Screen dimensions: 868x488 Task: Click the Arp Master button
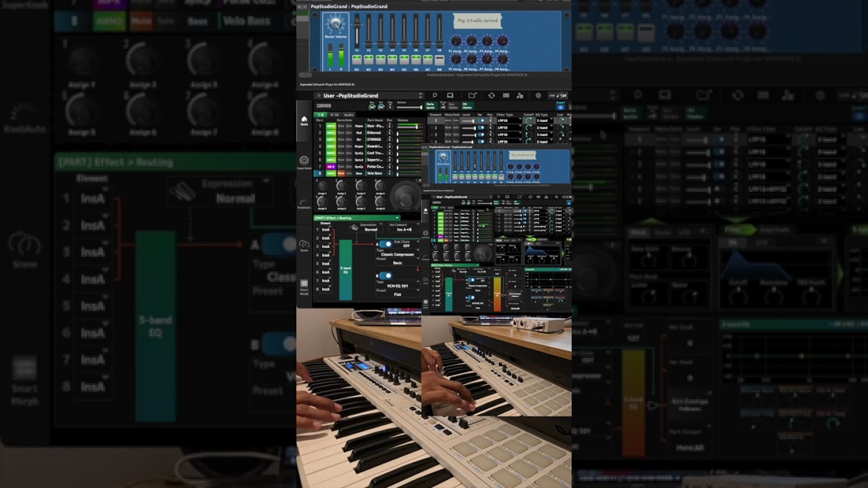454,106
